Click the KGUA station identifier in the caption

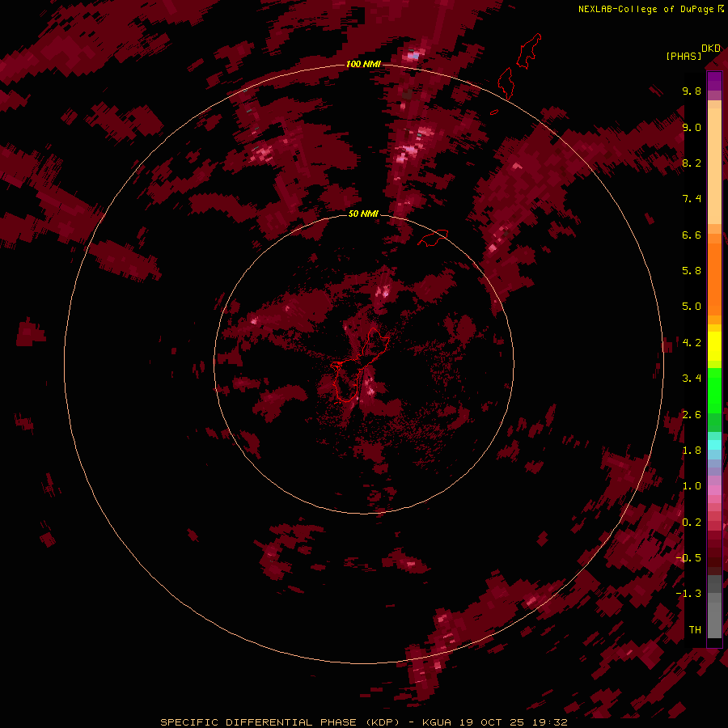point(437,722)
